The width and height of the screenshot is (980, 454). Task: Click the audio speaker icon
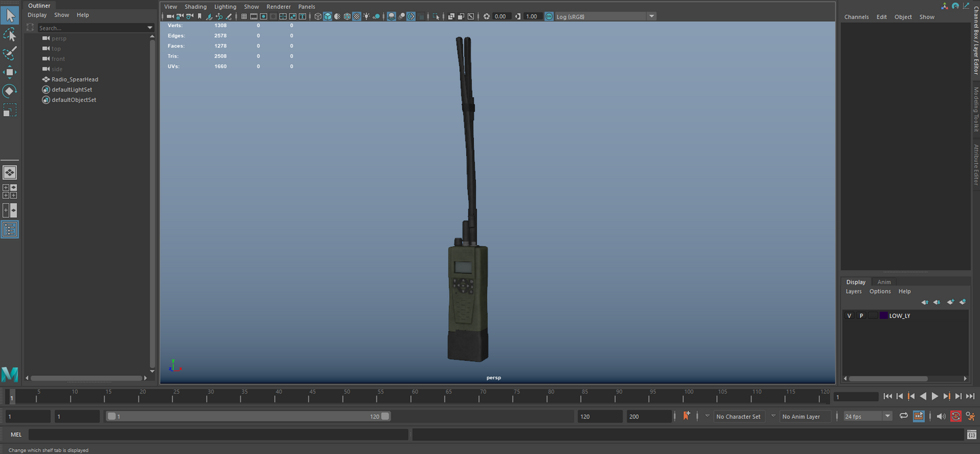tap(941, 417)
